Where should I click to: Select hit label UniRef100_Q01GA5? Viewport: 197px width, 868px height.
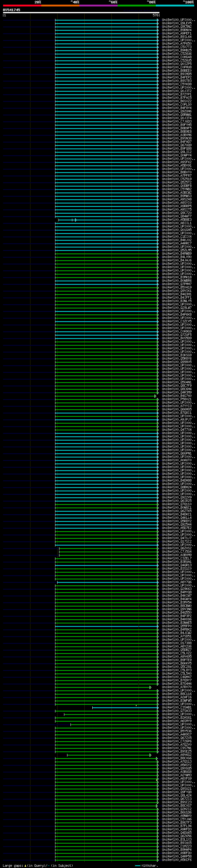click(177, 230)
